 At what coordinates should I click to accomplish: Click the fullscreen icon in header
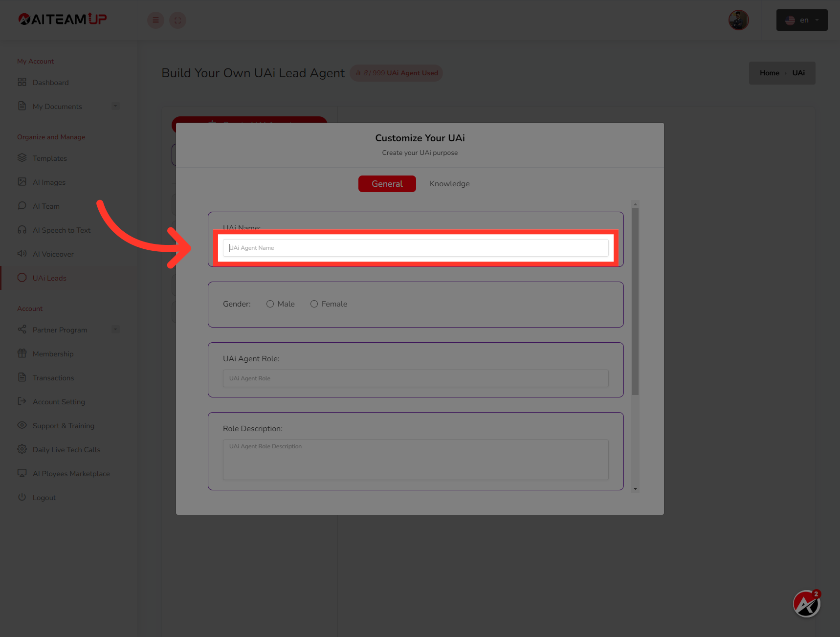coord(177,20)
